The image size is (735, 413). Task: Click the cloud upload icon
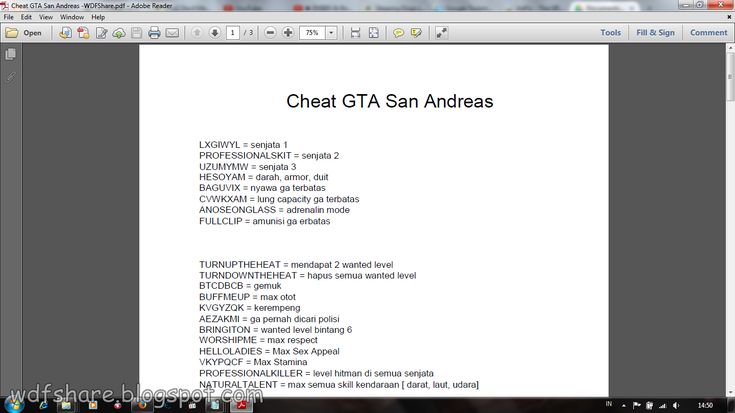point(119,33)
